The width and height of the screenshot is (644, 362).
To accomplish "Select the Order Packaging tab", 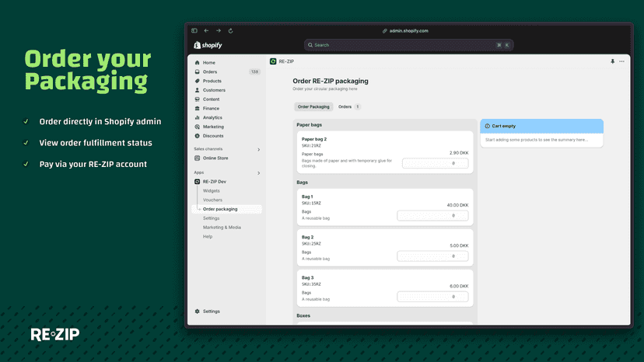I will point(313,106).
